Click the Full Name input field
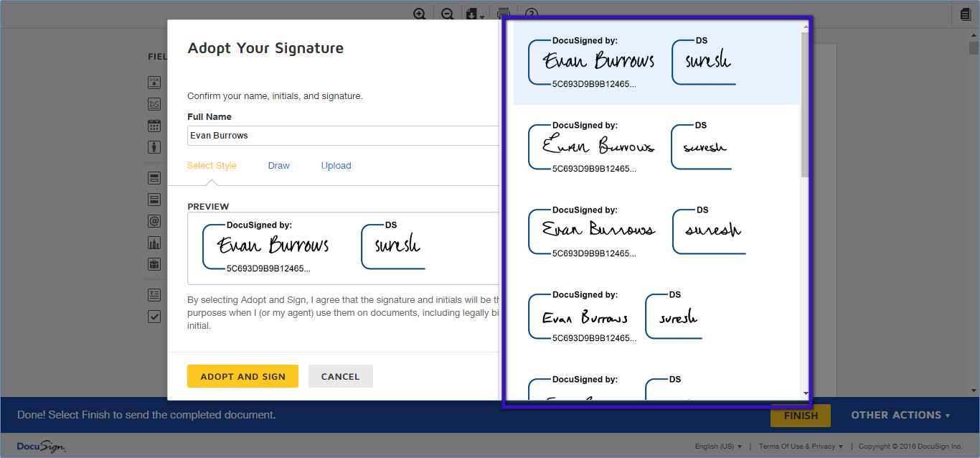This screenshot has height=458, width=980. 343,136
